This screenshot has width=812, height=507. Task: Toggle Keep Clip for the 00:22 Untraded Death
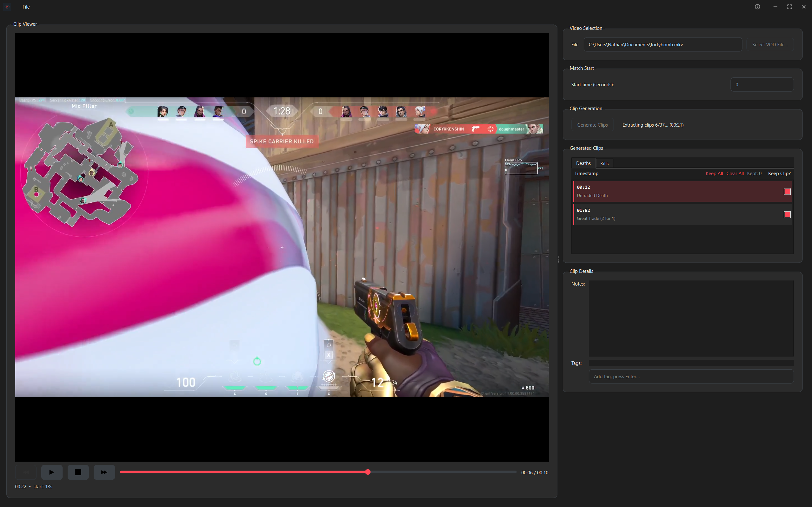787,191
